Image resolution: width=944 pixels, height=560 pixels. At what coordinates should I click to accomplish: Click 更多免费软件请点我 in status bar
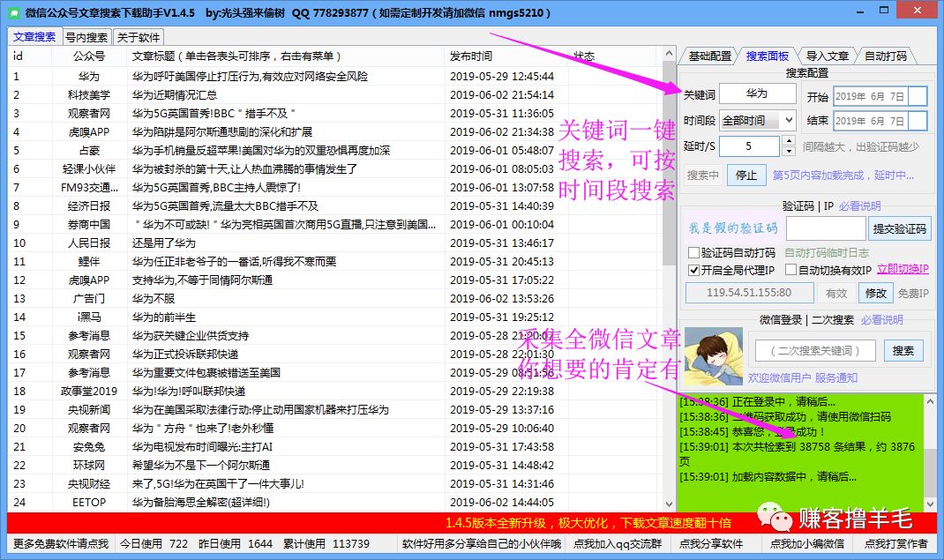pyautogui.click(x=61, y=544)
